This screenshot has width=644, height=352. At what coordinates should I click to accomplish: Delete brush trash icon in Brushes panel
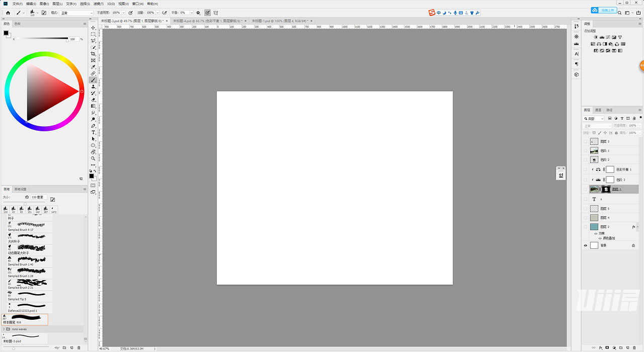(79, 347)
